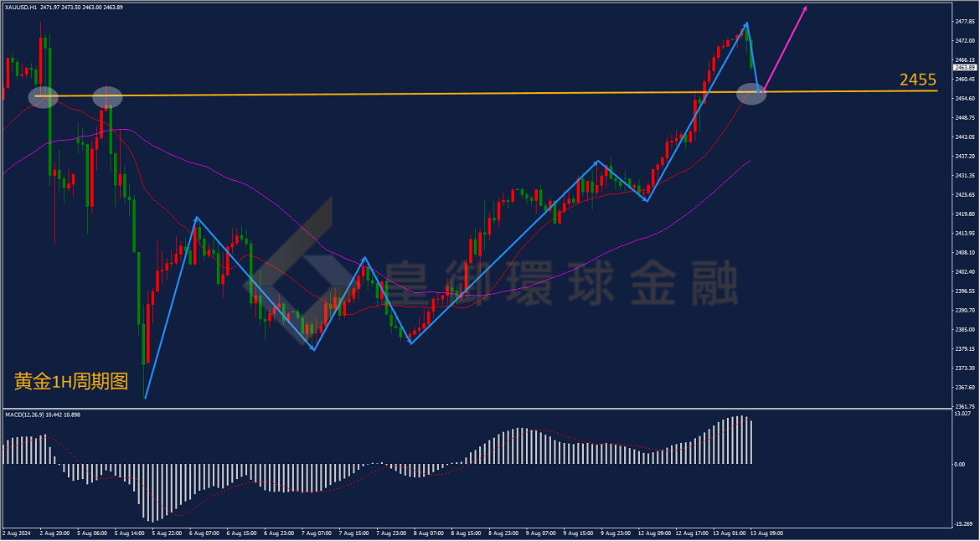Click the 7 Aug 07:00 time axis label
The width and height of the screenshot is (980, 541).
click(317, 533)
